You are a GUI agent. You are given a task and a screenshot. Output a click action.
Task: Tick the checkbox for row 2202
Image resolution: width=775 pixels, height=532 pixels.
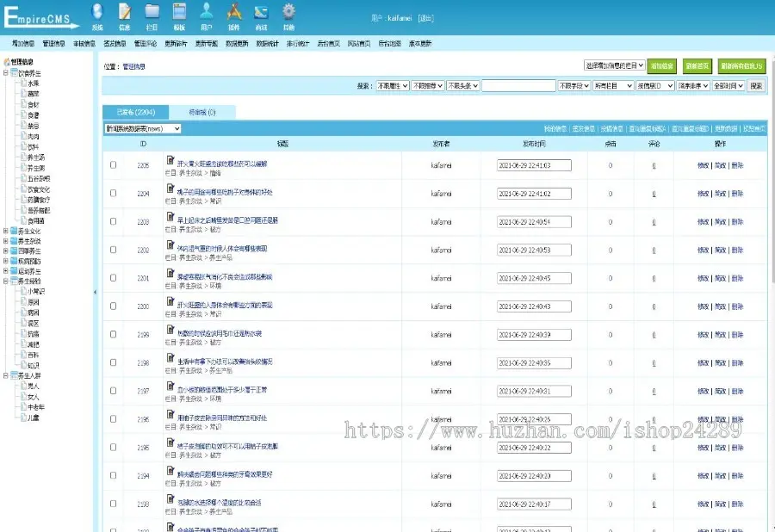(x=113, y=250)
